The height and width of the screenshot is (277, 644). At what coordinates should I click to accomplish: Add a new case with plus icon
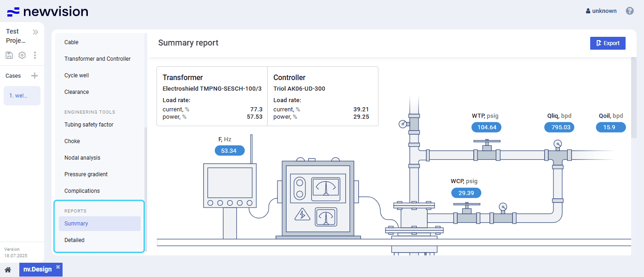(x=34, y=76)
